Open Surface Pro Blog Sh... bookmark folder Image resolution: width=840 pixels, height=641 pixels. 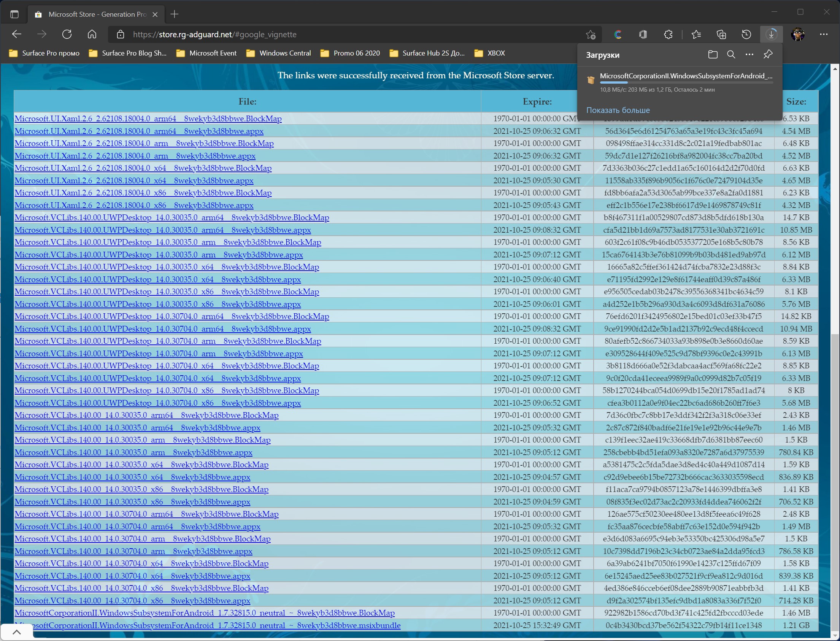(x=128, y=53)
